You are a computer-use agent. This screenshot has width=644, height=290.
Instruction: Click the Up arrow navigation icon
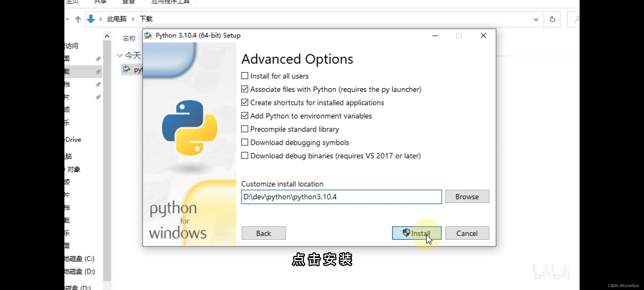(x=78, y=19)
